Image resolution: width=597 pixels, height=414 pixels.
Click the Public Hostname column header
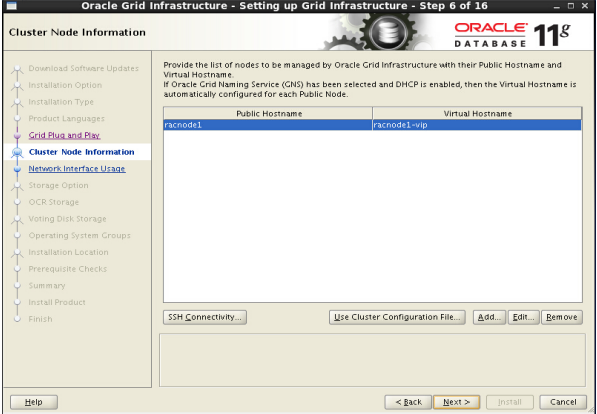pos(268,113)
